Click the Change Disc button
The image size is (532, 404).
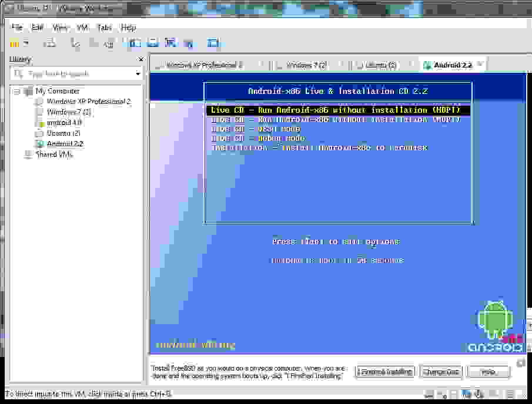pyautogui.click(x=440, y=372)
